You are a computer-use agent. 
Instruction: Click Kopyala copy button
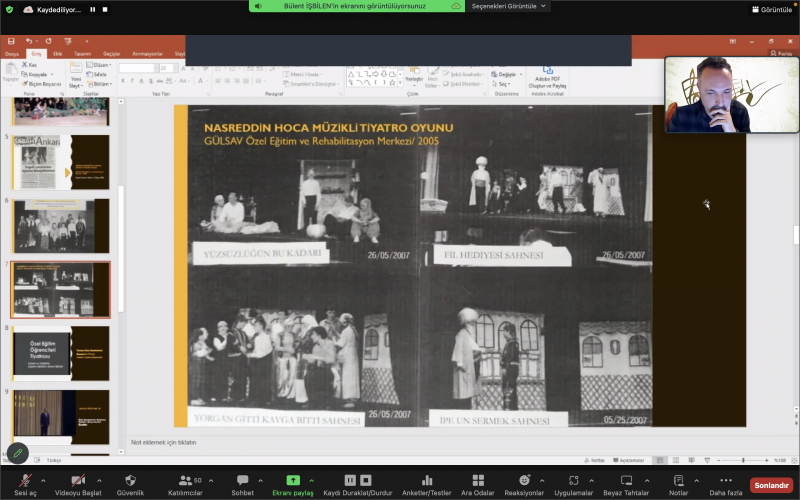pos(37,74)
